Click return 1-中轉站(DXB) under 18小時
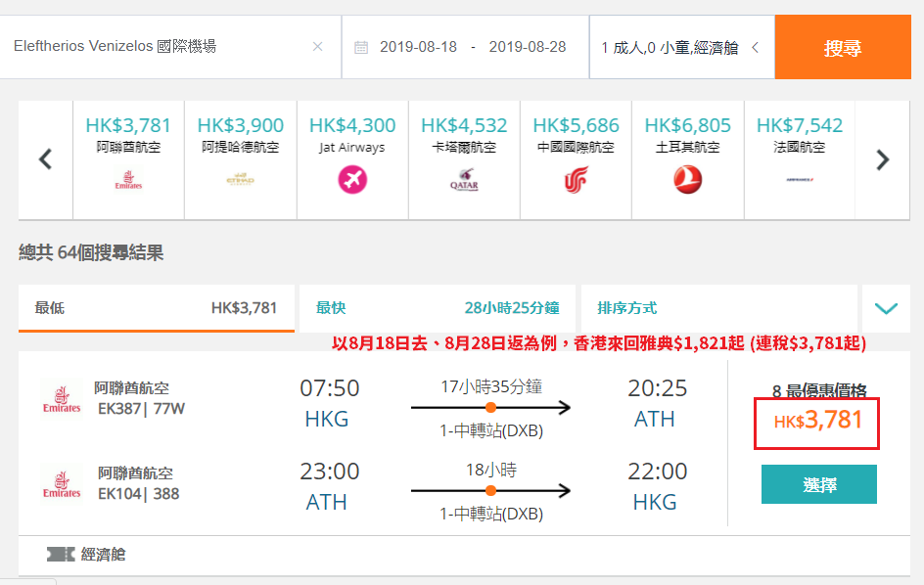The width and height of the screenshot is (924, 585). (491, 514)
